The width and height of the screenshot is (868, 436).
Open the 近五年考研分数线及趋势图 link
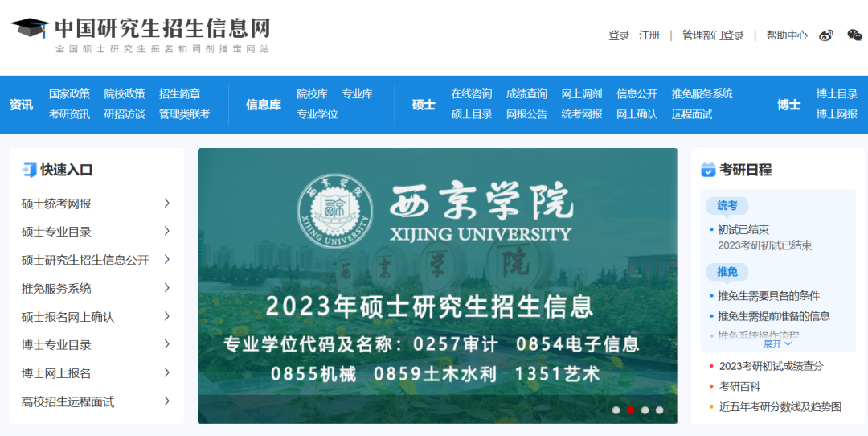click(780, 407)
